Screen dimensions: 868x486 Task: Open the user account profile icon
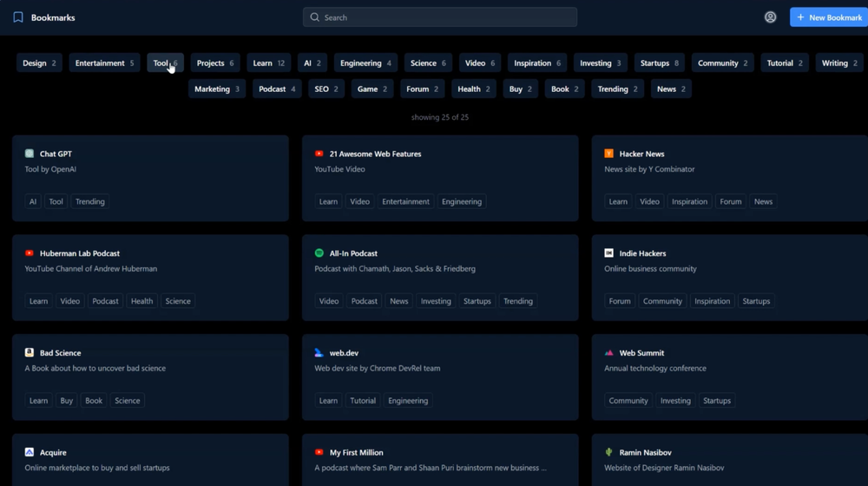pyautogui.click(x=770, y=17)
